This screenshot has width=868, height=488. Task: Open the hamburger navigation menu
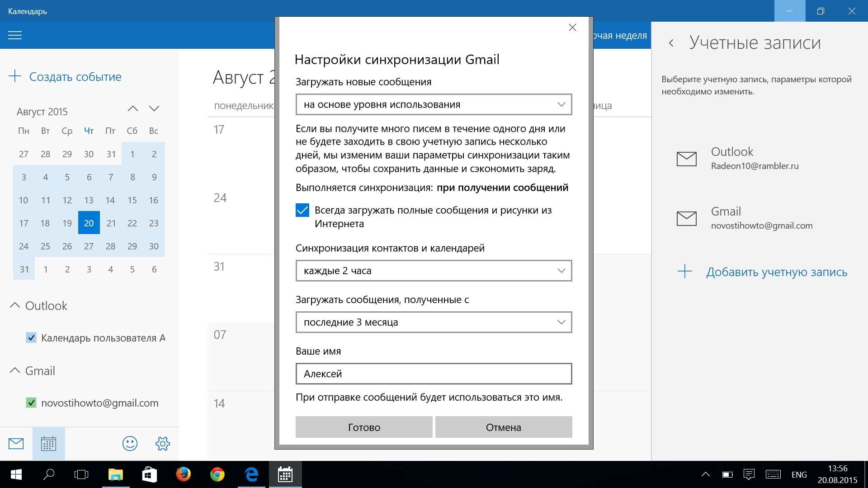[15, 35]
